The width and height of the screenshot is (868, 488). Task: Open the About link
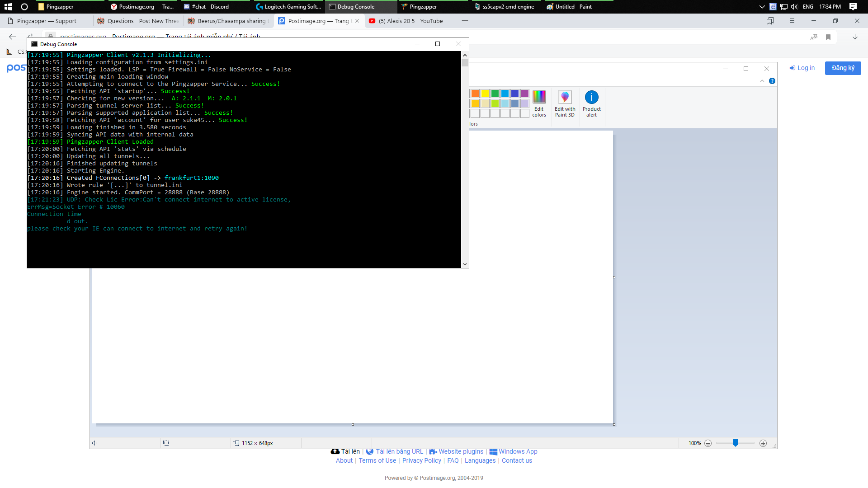point(344,460)
